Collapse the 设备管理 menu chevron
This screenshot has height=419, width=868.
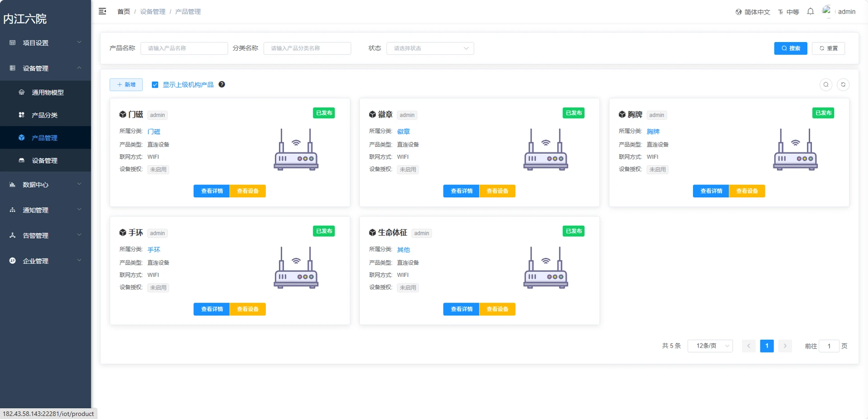click(79, 68)
